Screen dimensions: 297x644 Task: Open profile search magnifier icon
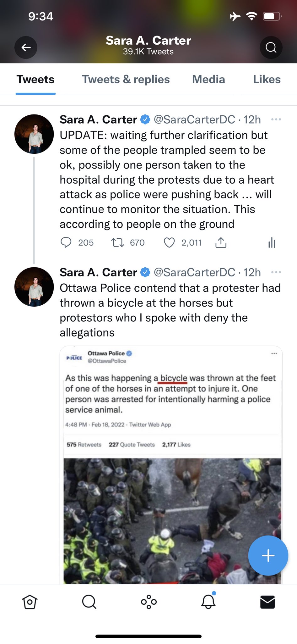(x=271, y=47)
